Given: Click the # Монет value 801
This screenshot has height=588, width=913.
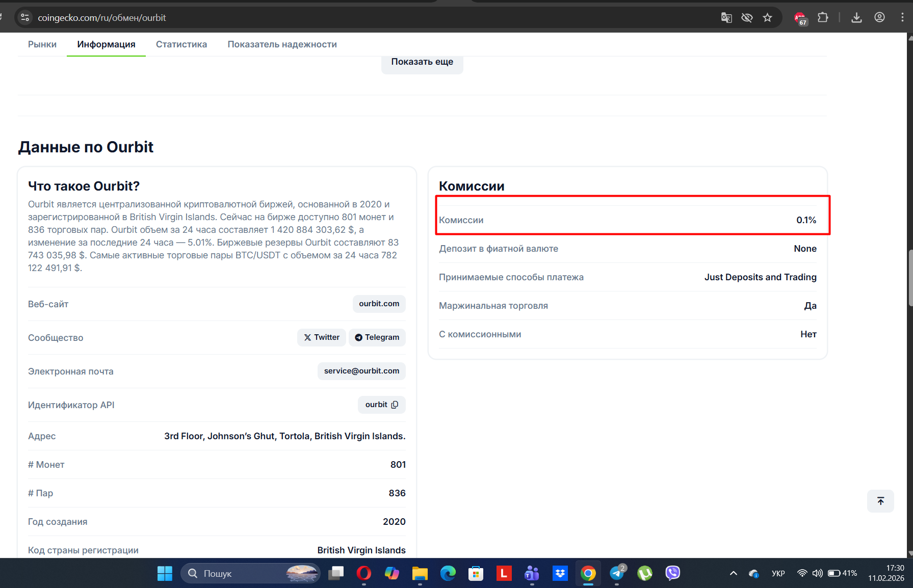Looking at the screenshot, I should (x=398, y=465).
